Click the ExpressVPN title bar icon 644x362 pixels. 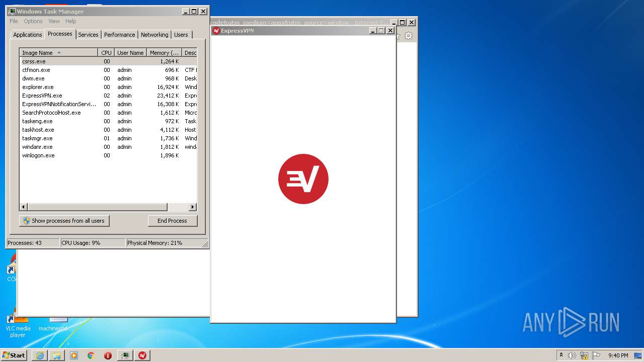pyautogui.click(x=216, y=31)
